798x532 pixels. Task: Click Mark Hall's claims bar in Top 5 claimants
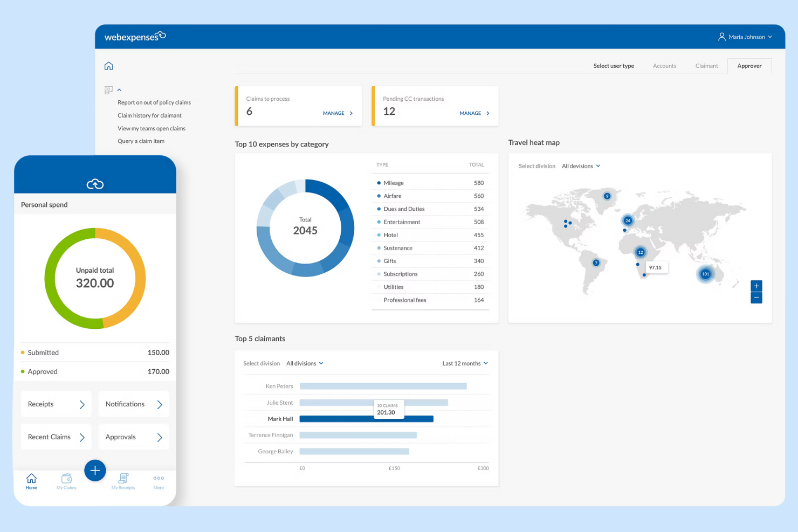tap(366, 419)
